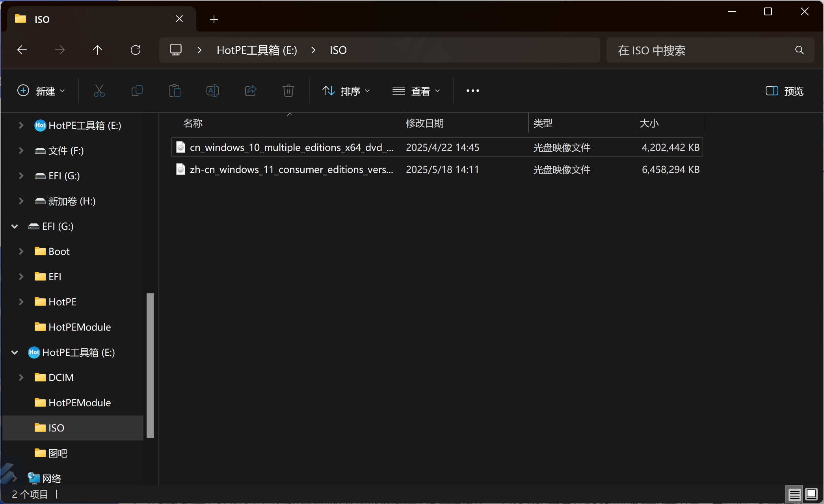Click Windows 10 ISO disc file icon

pyautogui.click(x=180, y=147)
